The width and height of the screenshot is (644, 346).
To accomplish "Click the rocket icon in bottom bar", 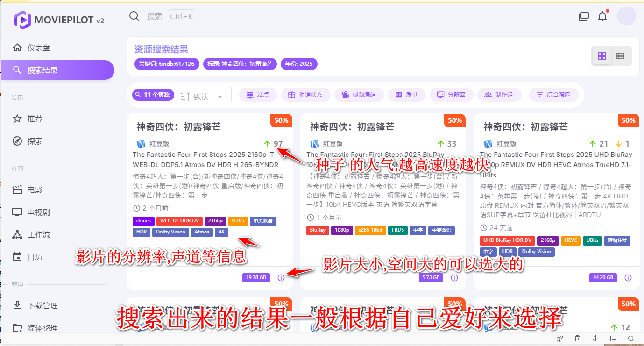I will (559, 338).
